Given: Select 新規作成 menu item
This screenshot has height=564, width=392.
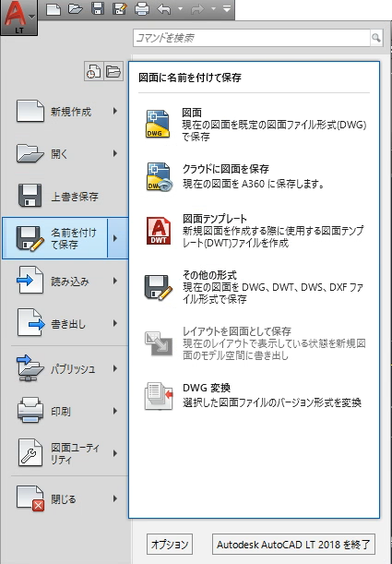Looking at the screenshot, I should [x=65, y=111].
